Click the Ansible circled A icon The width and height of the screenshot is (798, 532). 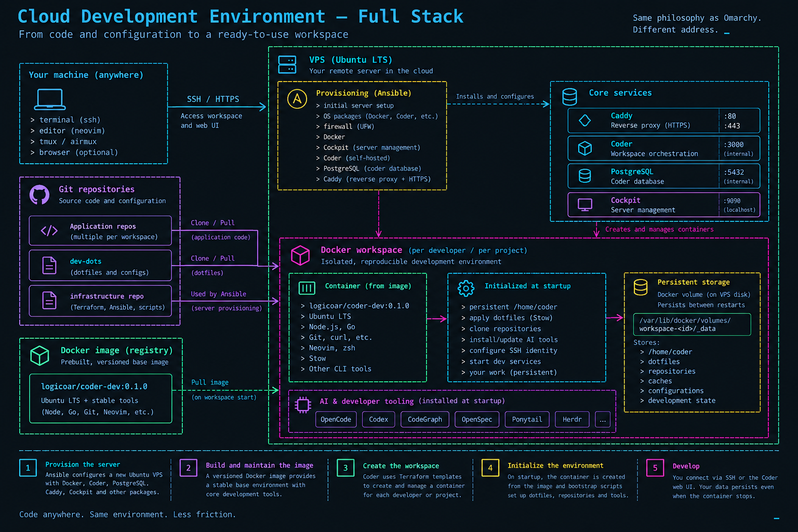tap(297, 99)
